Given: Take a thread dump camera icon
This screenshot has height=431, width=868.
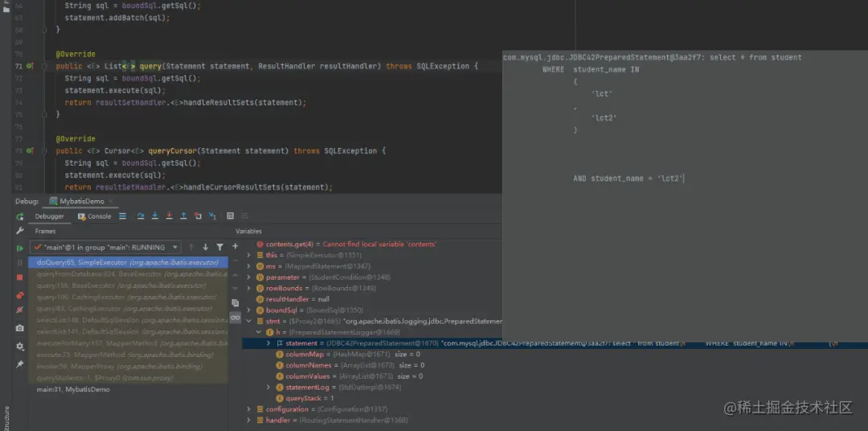Looking at the screenshot, I should (x=20, y=328).
